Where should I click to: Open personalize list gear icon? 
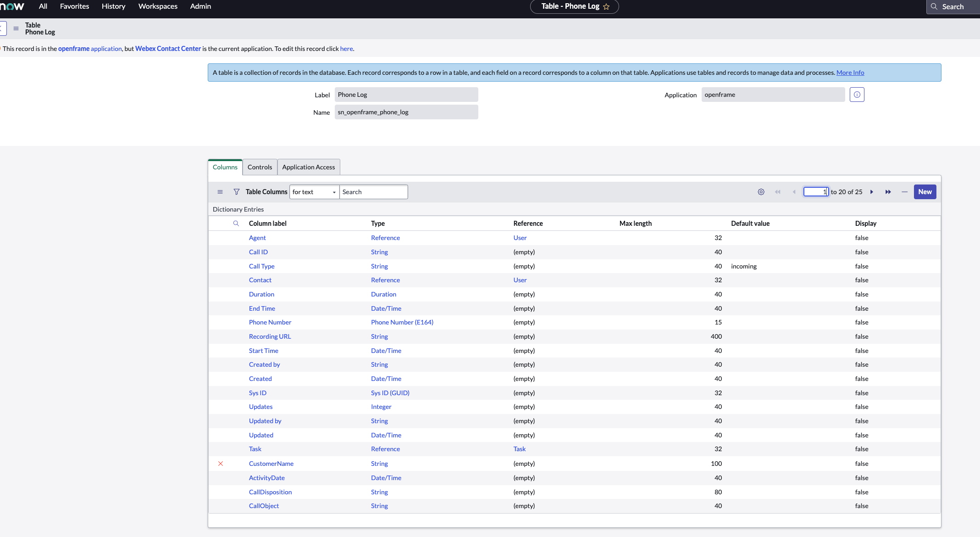pos(761,192)
